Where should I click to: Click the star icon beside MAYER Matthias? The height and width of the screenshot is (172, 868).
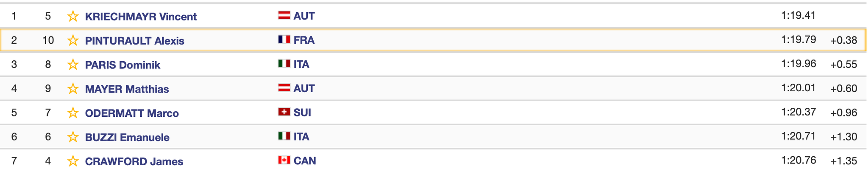click(x=73, y=89)
